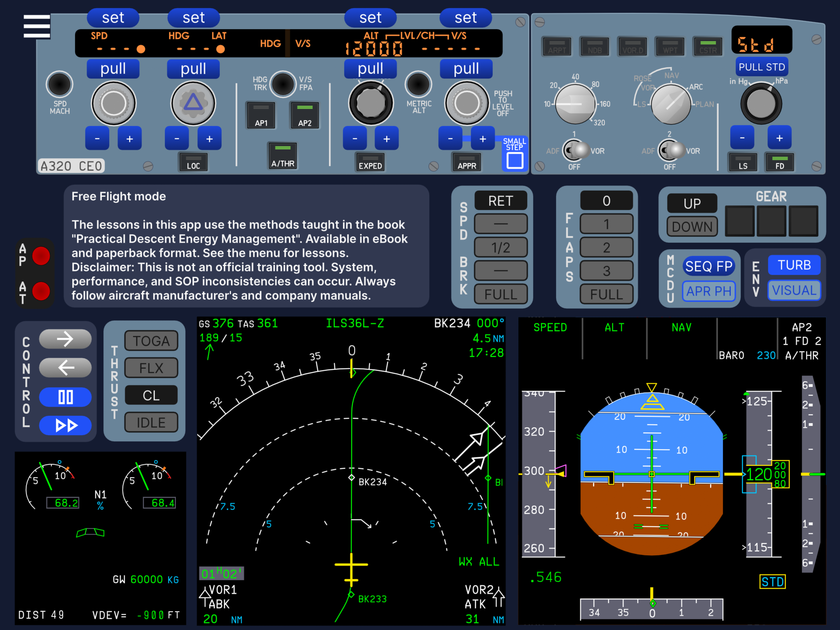Toggle the FD flight director button
This screenshot has height=630, width=840.
click(780, 162)
